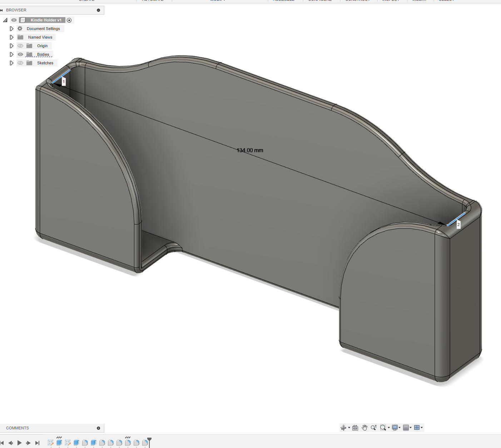The height and width of the screenshot is (448, 501).
Task: Open the Look At tool
Action: [x=355, y=427]
